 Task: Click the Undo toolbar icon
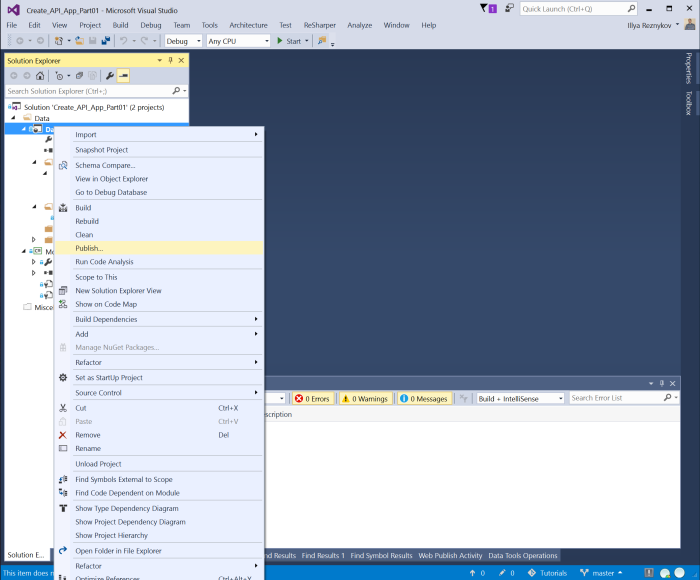pos(124,41)
